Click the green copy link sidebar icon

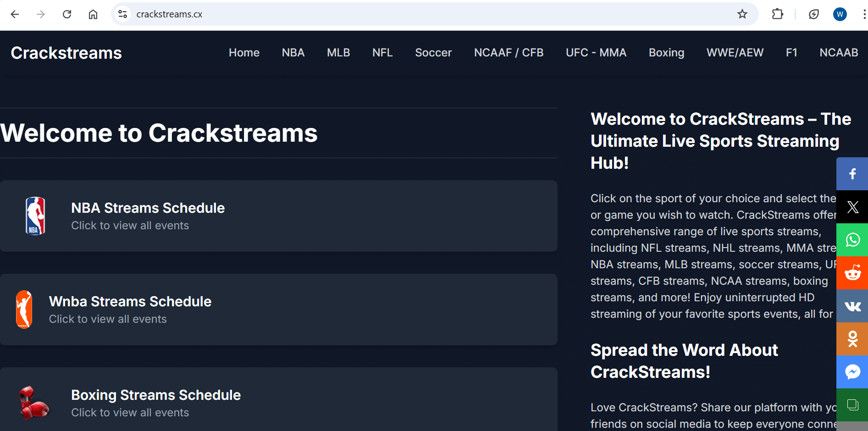pyautogui.click(x=852, y=405)
